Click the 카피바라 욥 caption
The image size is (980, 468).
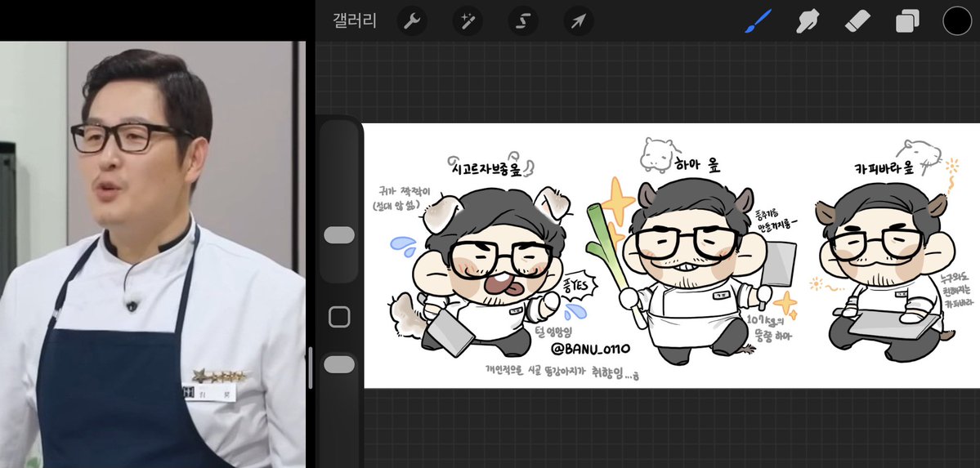(883, 168)
